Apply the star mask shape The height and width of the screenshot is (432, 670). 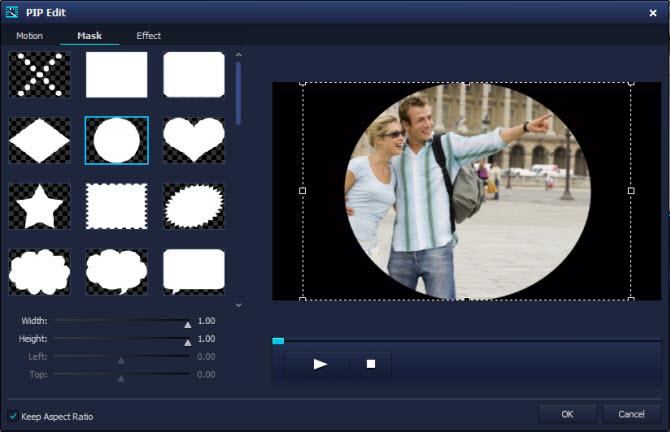point(40,206)
